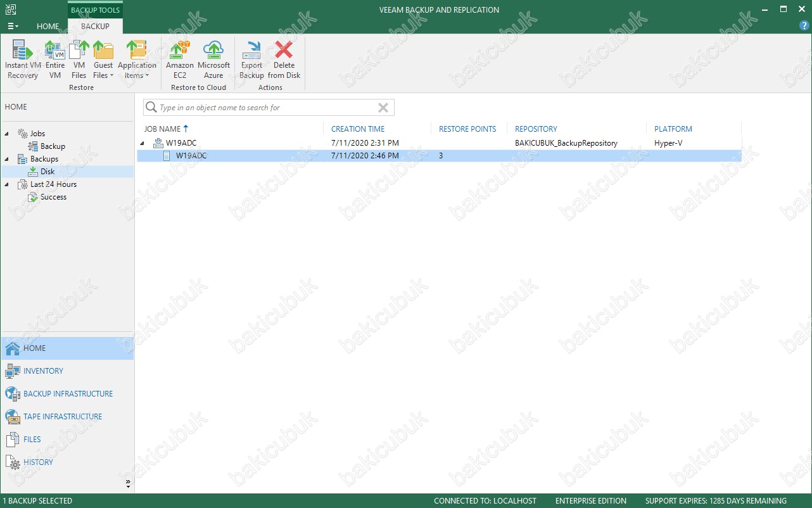Viewport: 812px width, 508px height.
Task: Open the INVENTORY view
Action: point(67,371)
